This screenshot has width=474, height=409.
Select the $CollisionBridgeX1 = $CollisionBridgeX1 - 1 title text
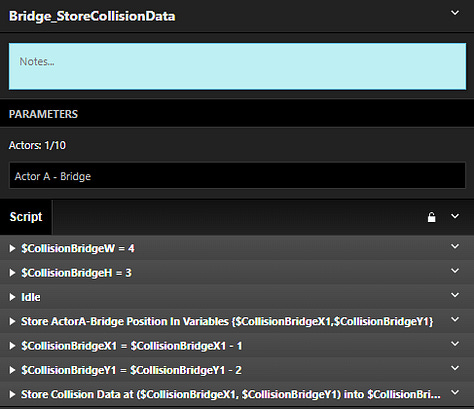[131, 346]
